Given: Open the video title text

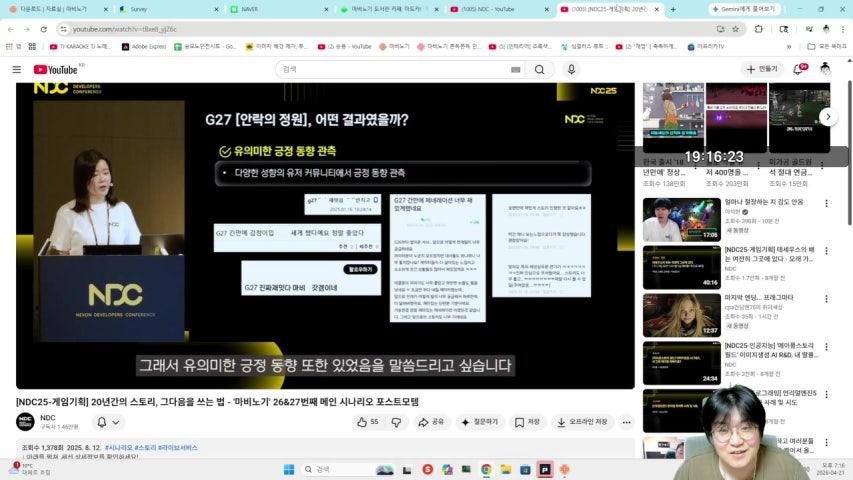Looking at the screenshot, I should [x=218, y=402].
